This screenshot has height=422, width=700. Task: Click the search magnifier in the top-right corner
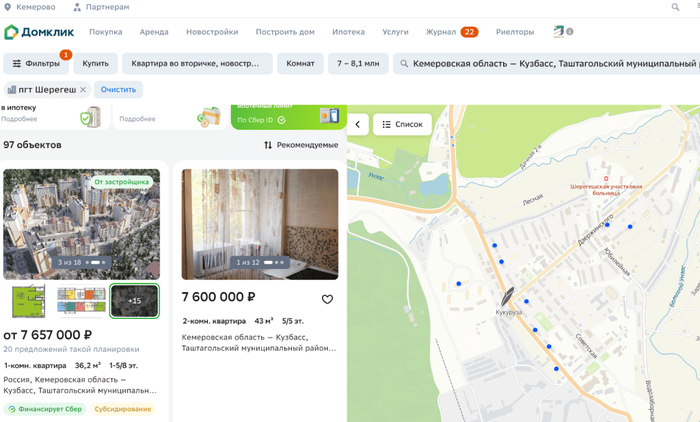675,7
